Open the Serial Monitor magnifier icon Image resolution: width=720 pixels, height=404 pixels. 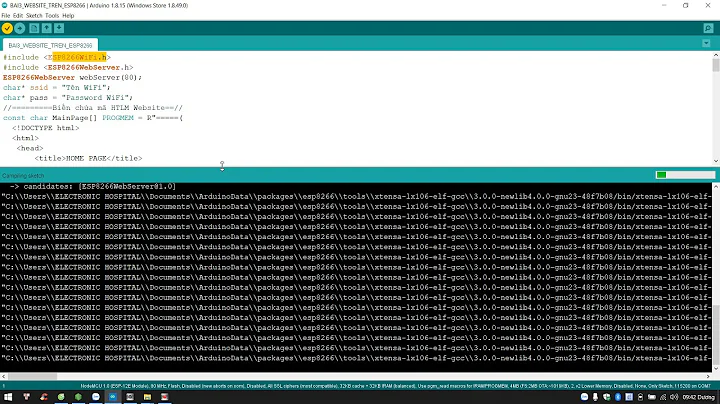pyautogui.click(x=708, y=28)
